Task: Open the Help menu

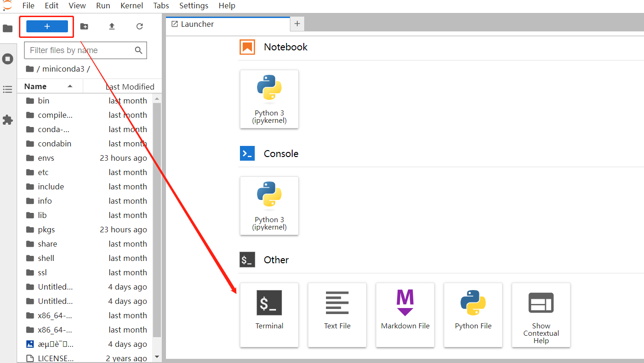Action: tap(227, 6)
